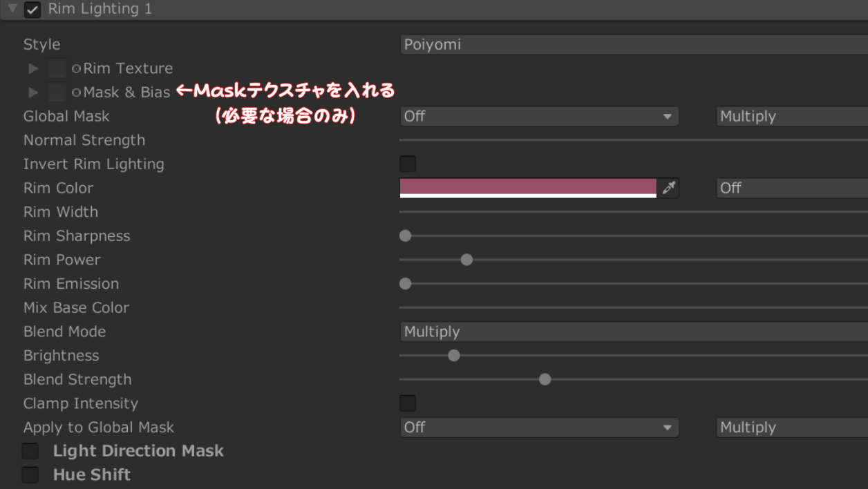868x489 pixels.
Task: Open the Rim Texture object picker circle
Action: tap(76, 68)
